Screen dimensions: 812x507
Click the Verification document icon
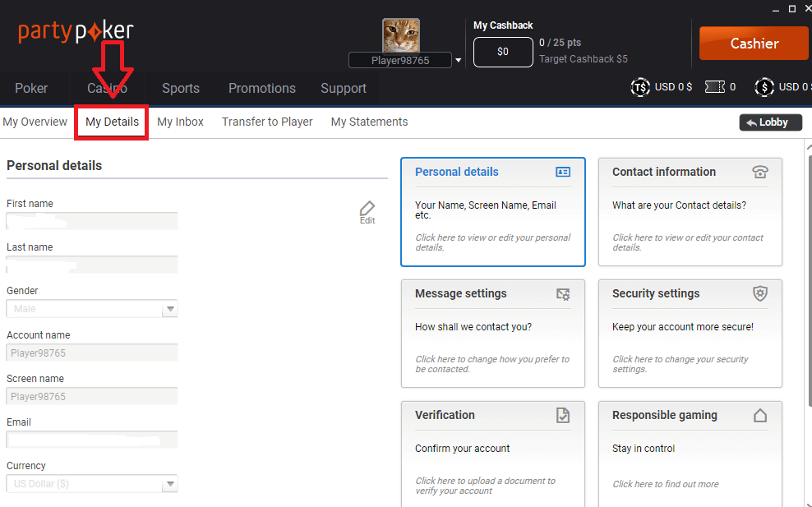[x=563, y=415]
